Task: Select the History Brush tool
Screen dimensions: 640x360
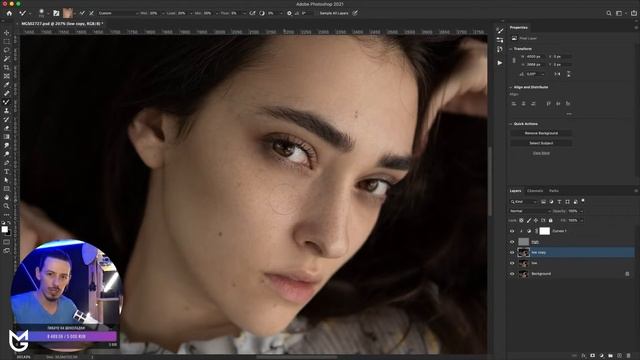Action: pos(7,119)
